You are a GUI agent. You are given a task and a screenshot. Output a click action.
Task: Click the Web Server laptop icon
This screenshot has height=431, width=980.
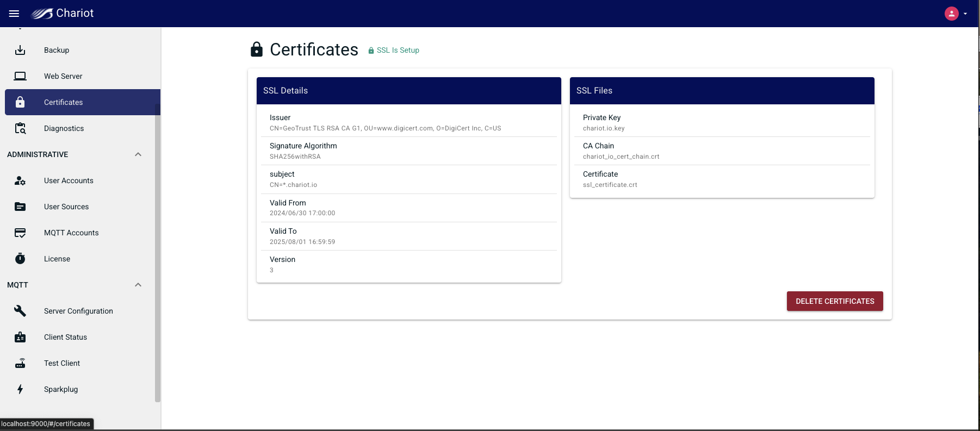pos(20,76)
